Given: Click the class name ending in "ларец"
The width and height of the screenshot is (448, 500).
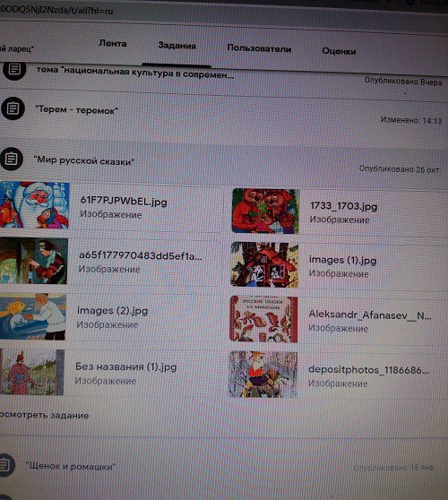Looking at the screenshot, I should (x=17, y=48).
